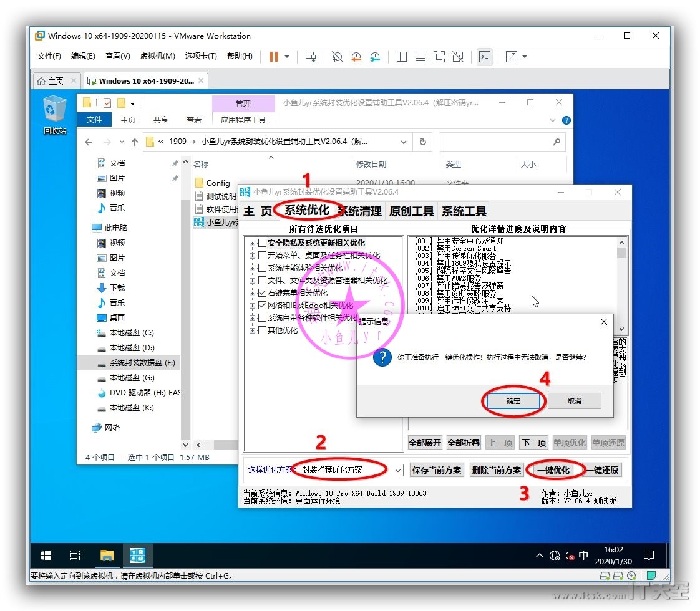Image resolution: width=700 pixels, height=611 pixels.
Task: Select 系统封装数据盘 (F:) in Explorer sidebar
Action: pyautogui.click(x=129, y=363)
